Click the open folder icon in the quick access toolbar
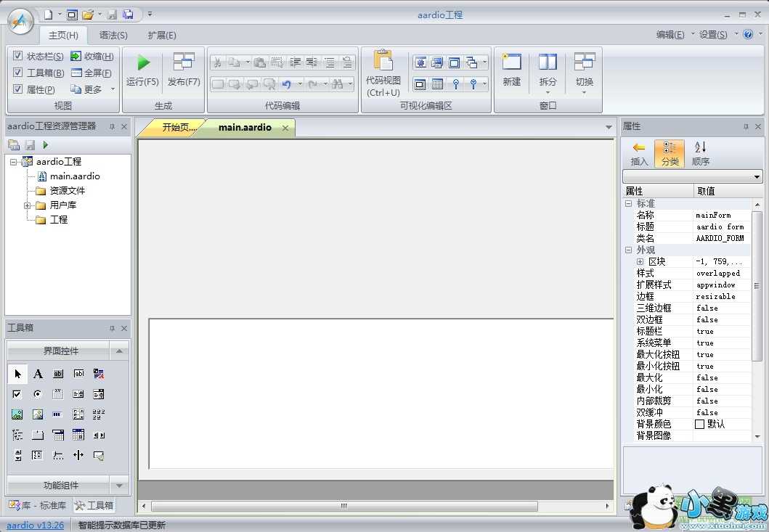The width and height of the screenshot is (769, 532). pos(88,15)
